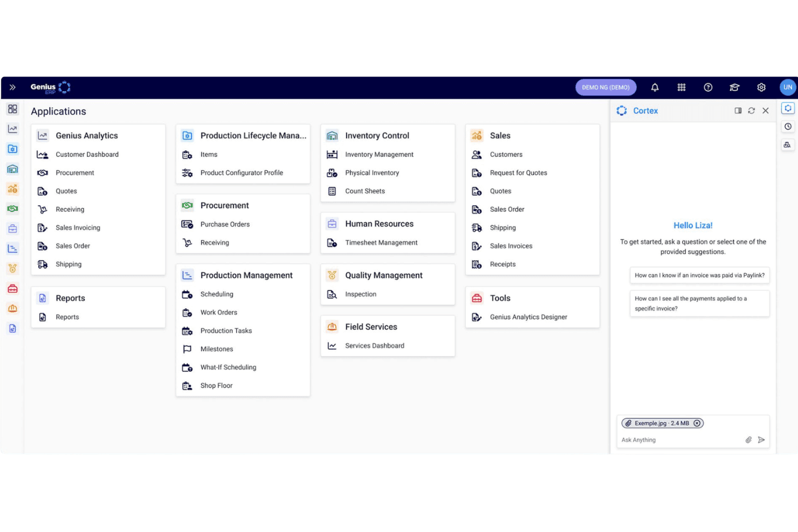Open Request for Quotes
Screen dimensions: 798x532
(518, 173)
